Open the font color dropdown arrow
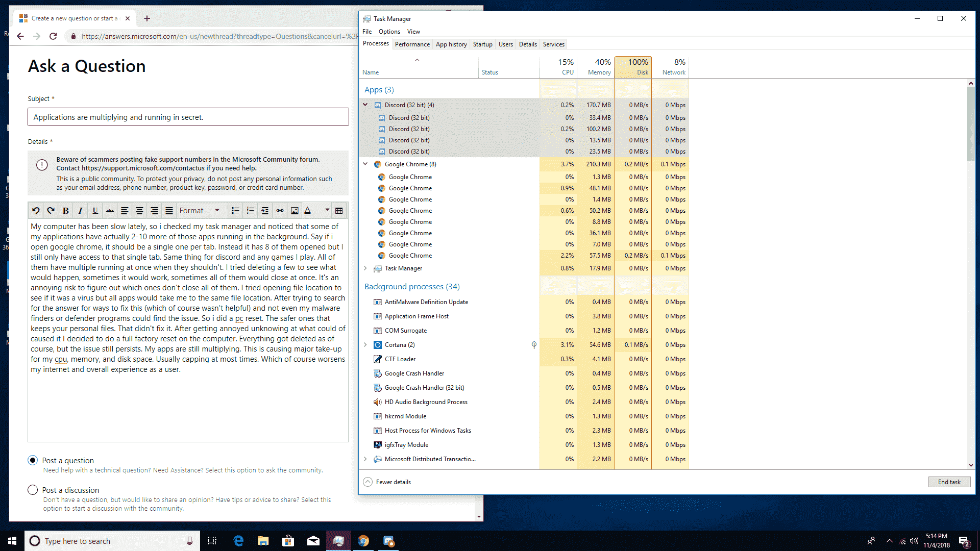980x551 pixels. (x=327, y=211)
